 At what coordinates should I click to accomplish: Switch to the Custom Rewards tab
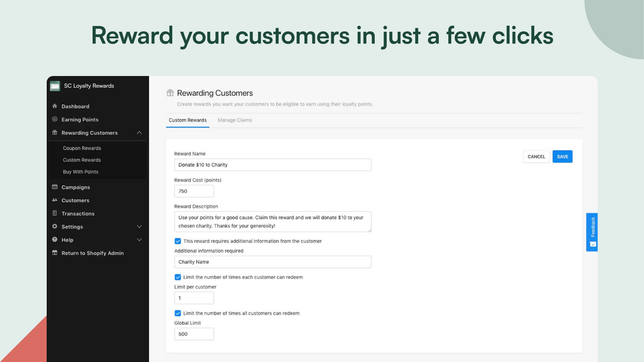point(188,120)
